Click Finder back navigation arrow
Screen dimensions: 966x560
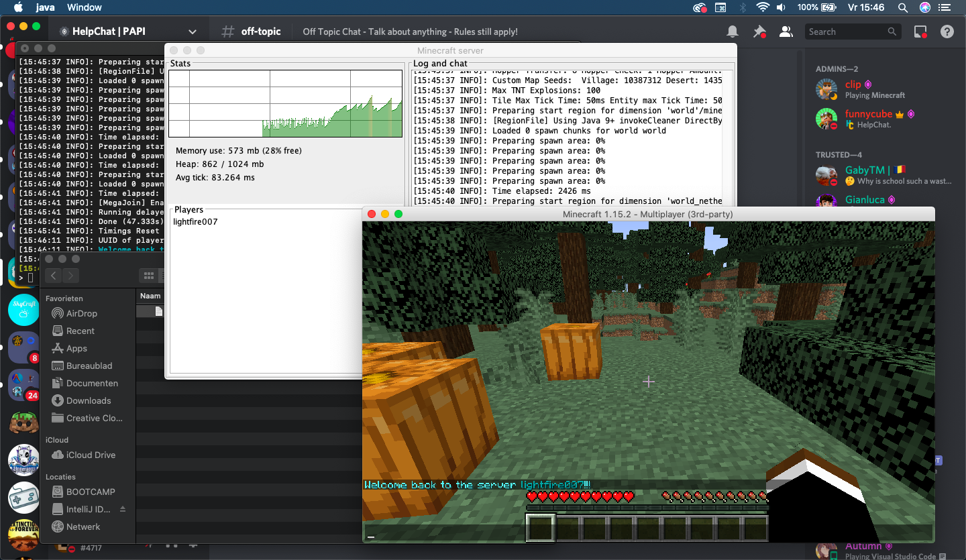[x=54, y=276]
